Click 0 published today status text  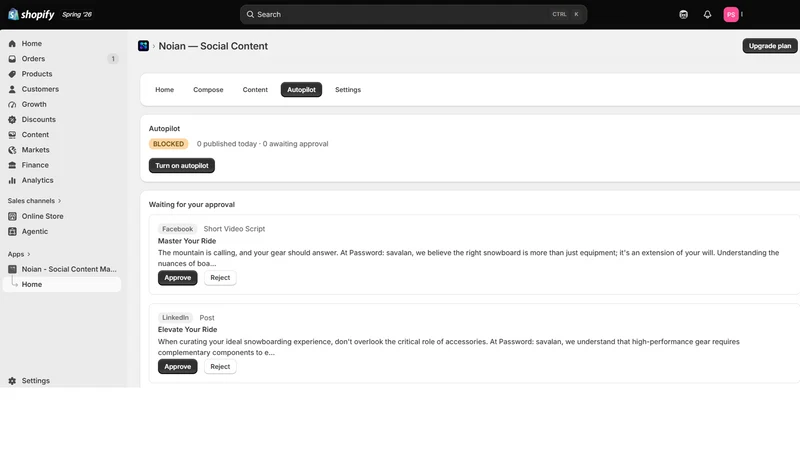pos(227,144)
